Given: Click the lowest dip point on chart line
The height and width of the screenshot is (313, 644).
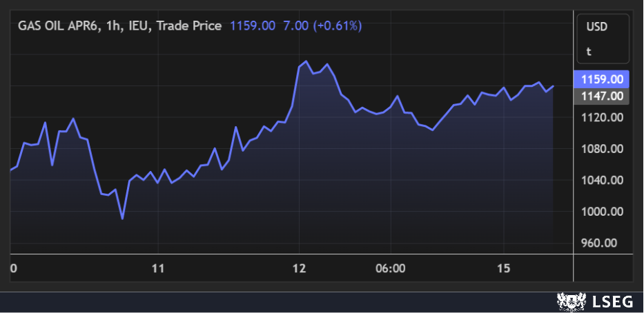Looking at the screenshot, I should (122, 219).
